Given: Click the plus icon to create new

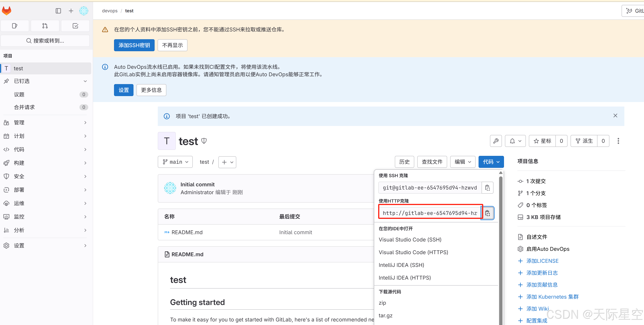Looking at the screenshot, I should point(71,11).
